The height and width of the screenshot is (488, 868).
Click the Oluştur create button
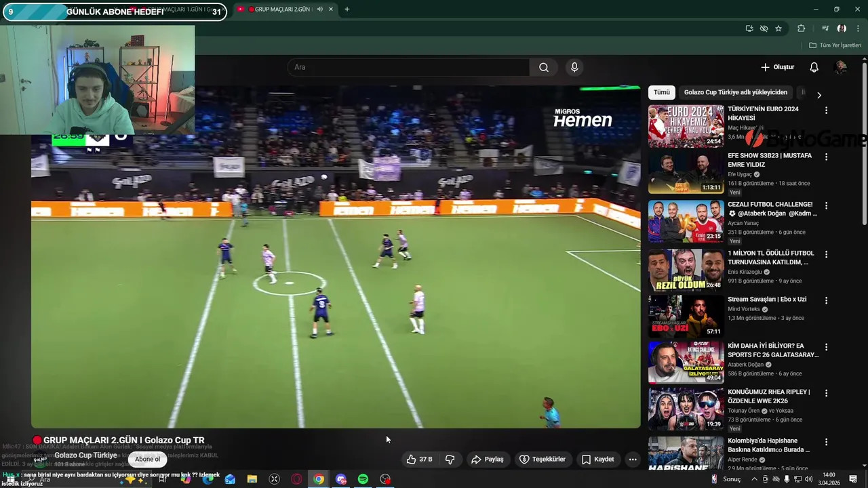tap(777, 67)
